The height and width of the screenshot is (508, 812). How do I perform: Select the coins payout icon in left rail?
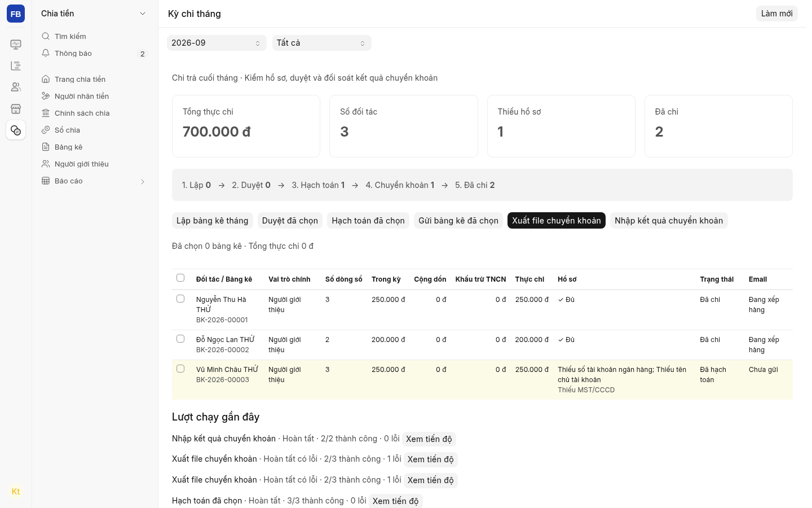[x=16, y=130]
